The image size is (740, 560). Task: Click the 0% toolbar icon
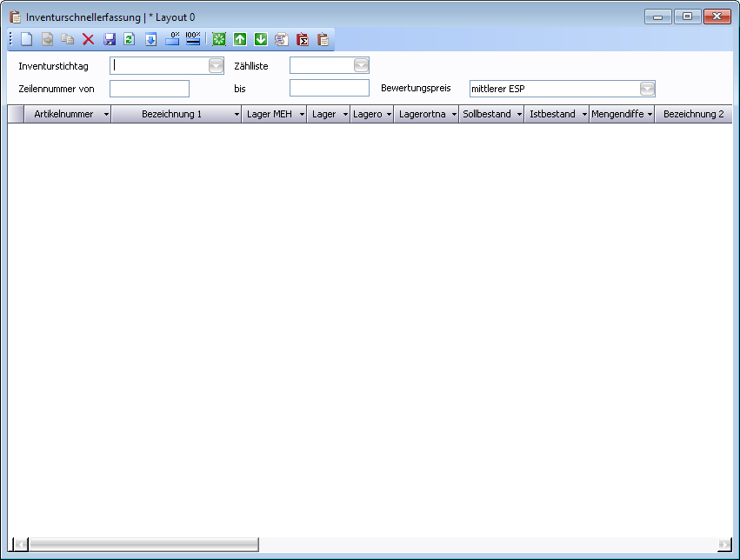pyautogui.click(x=172, y=39)
